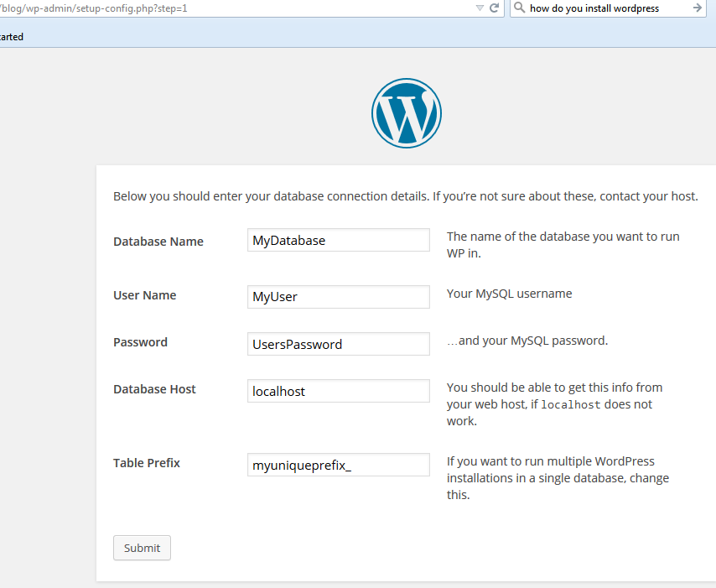Click the Password input field

[x=339, y=344]
